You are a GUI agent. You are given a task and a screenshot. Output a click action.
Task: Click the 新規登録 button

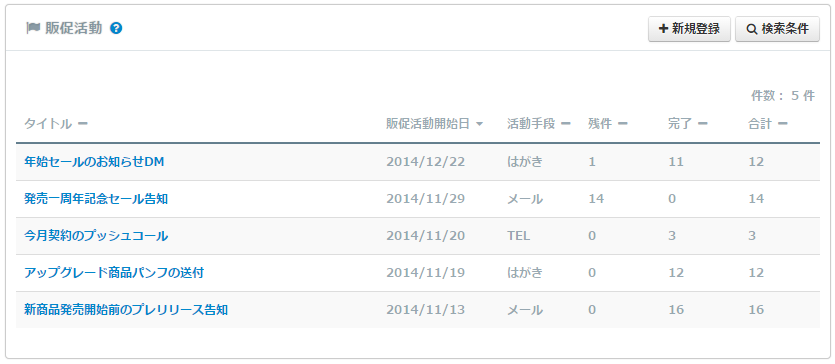coord(689,29)
